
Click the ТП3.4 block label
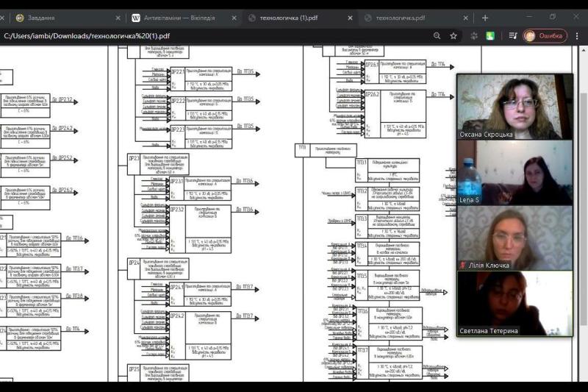click(x=362, y=246)
